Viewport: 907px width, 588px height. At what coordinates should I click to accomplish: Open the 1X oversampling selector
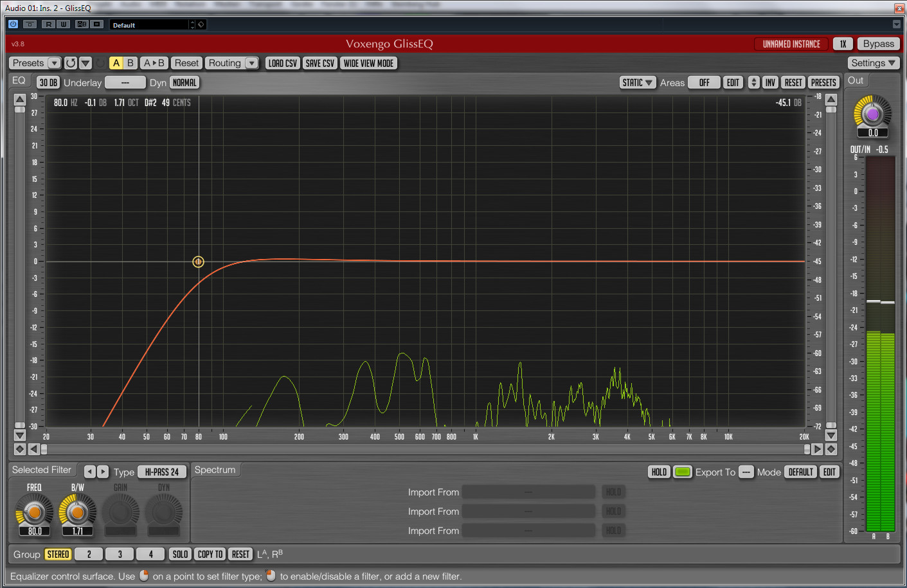point(843,44)
